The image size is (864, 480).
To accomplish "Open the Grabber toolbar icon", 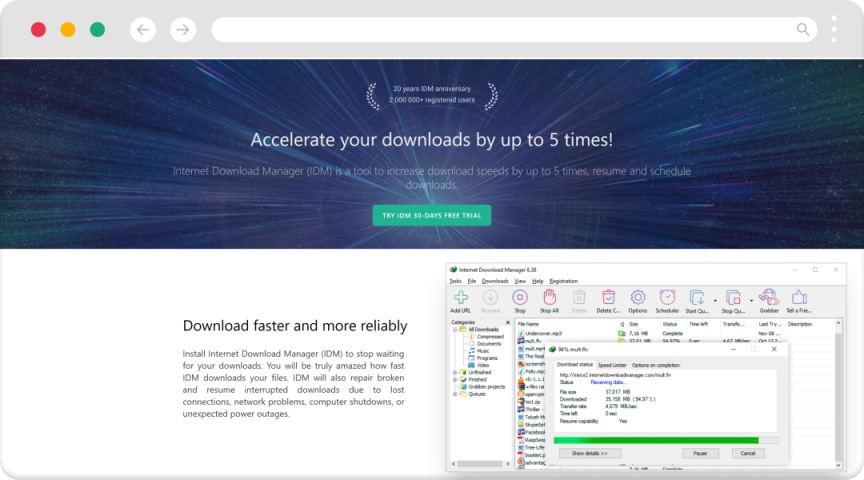I will pyautogui.click(x=769, y=301).
